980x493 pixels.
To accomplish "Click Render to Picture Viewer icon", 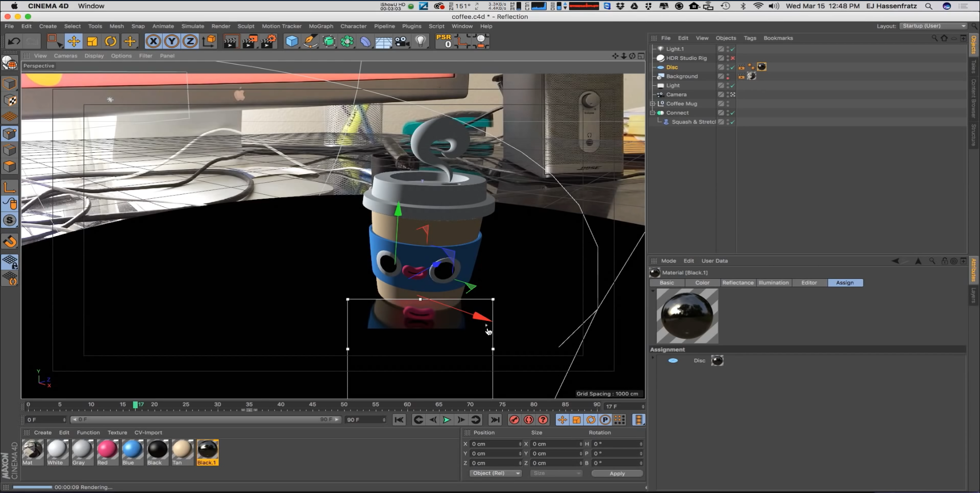I will click(250, 41).
